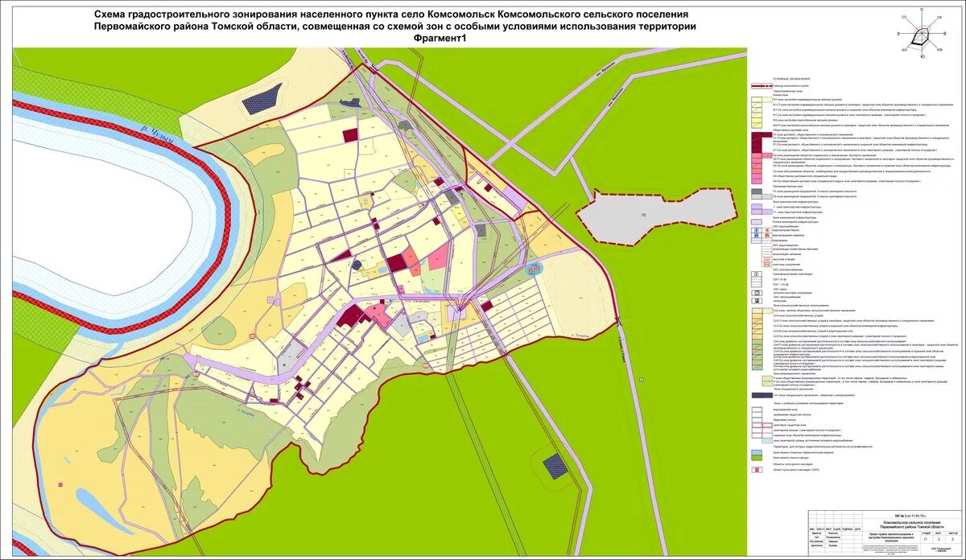This screenshot has height=560, width=966.
Task: Click the санитарно-защитная зона red outline legend box
Action: [x=767, y=426]
